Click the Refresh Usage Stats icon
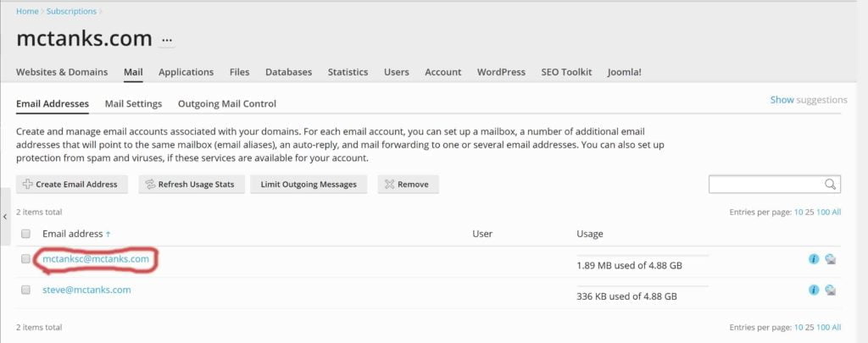Image resolution: width=868 pixels, height=343 pixels. (150, 185)
